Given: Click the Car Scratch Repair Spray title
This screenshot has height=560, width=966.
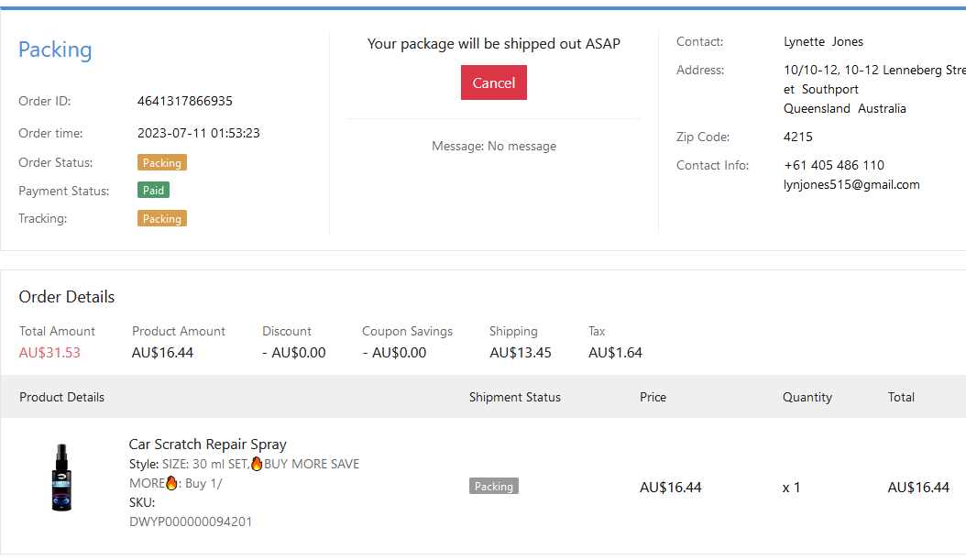Looking at the screenshot, I should (207, 445).
